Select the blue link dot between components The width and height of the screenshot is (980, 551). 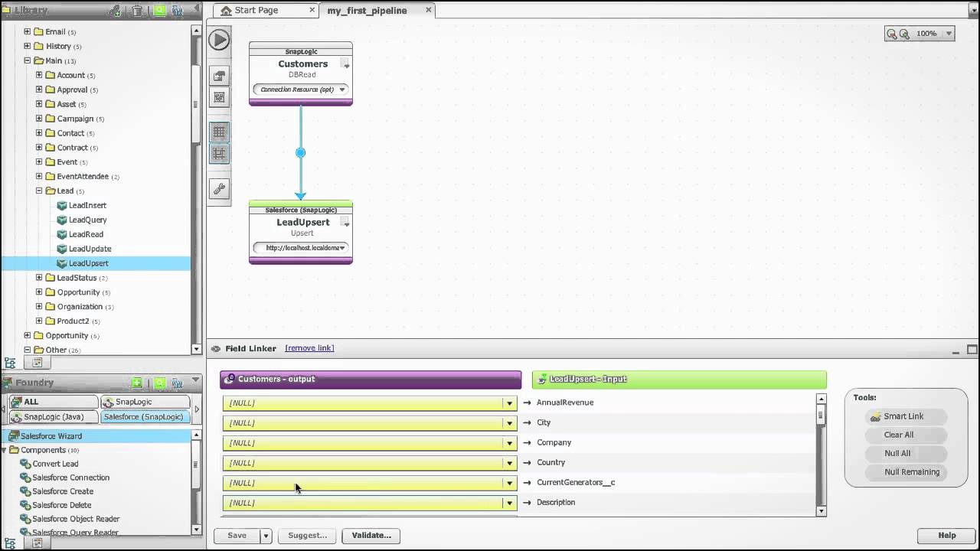click(300, 152)
